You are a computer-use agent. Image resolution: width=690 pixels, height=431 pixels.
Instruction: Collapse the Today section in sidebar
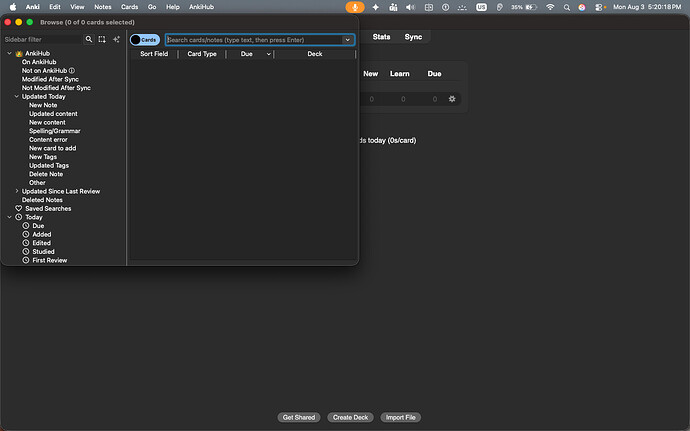click(x=9, y=217)
